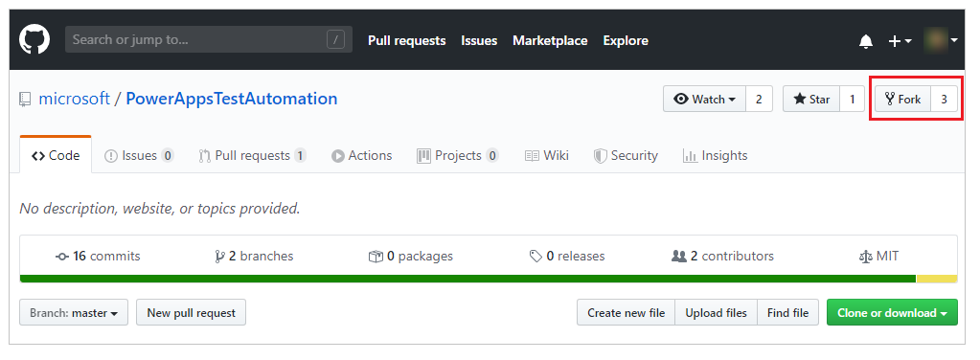Click Upload files button
Screen dimensions: 980x360
click(x=717, y=312)
